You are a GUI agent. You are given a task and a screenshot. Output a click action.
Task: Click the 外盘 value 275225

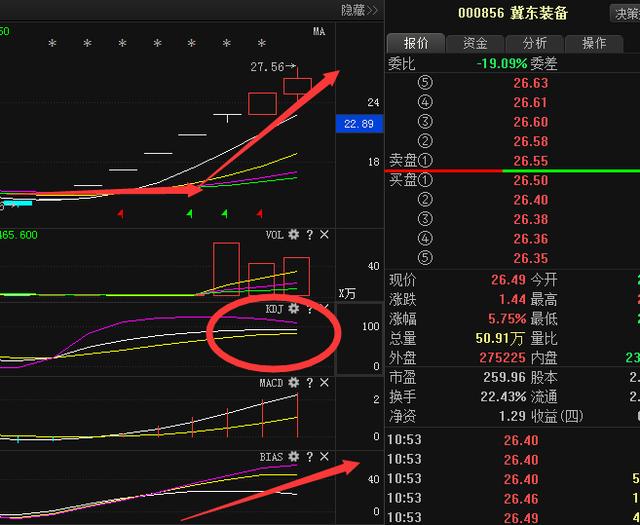502,358
